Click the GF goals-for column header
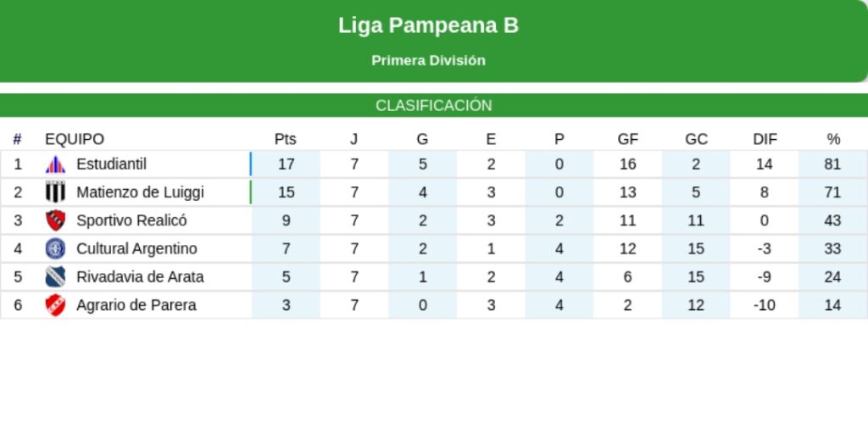This screenshot has width=868, height=434. pyautogui.click(x=627, y=139)
